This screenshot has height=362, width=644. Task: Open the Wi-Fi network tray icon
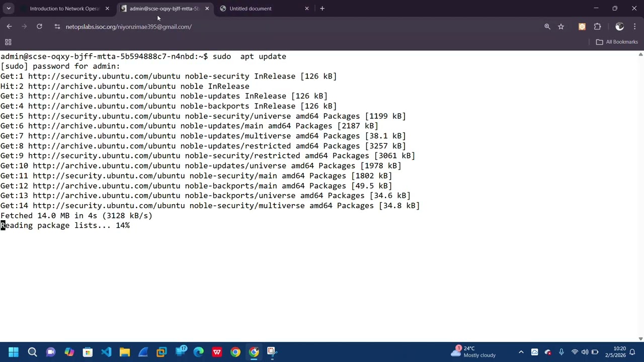(575, 352)
